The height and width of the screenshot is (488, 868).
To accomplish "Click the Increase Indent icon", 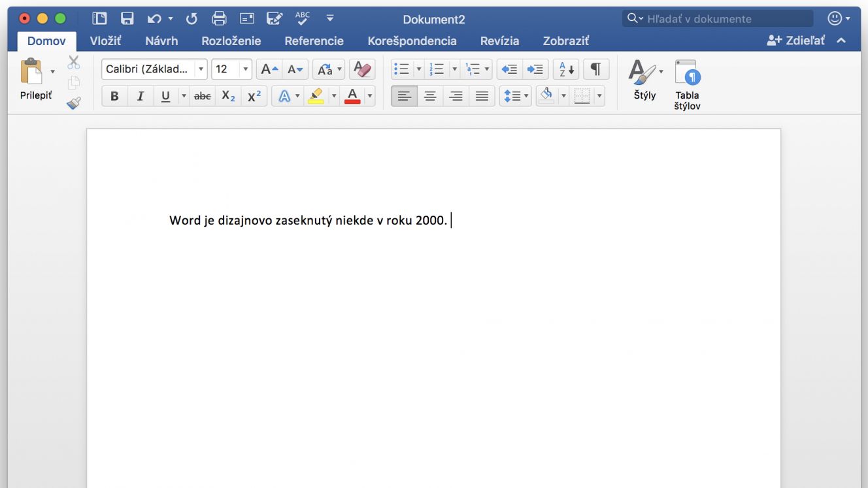I will point(535,69).
